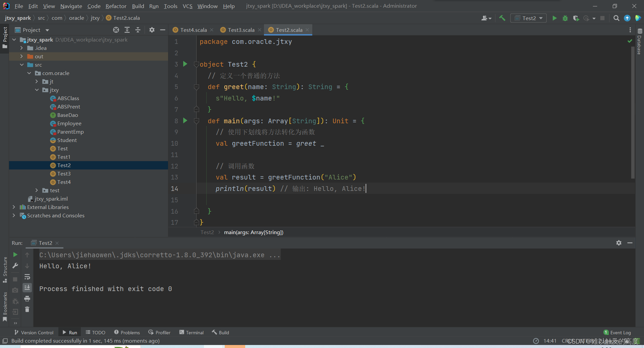Toggle the Project side tab
Viewport: 644px width, 348px height.
[x=5, y=38]
